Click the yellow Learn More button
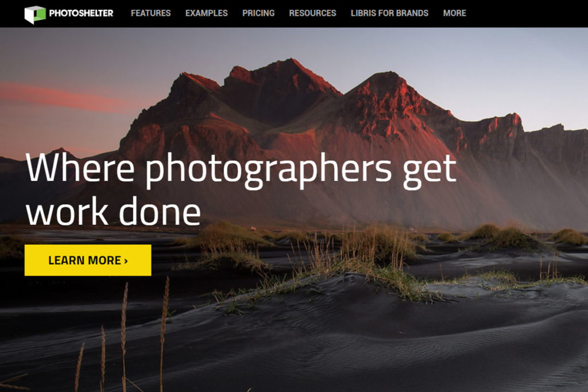This screenshot has height=392, width=588. pyautogui.click(x=88, y=260)
